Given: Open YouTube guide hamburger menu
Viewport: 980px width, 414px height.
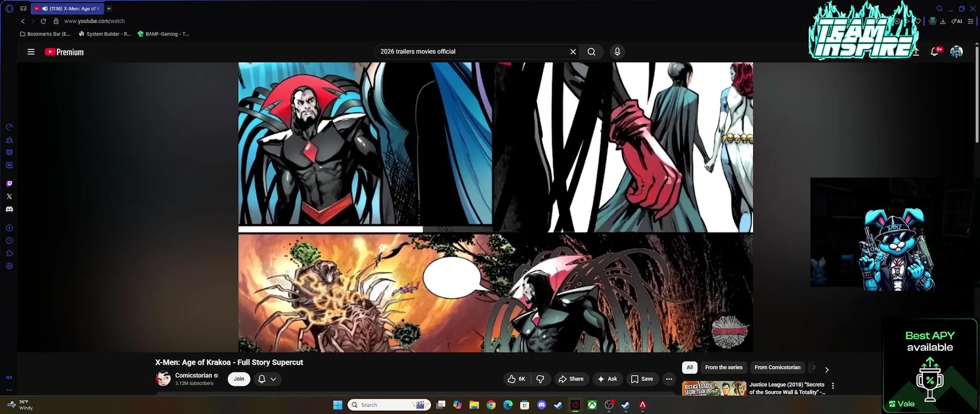Looking at the screenshot, I should 31,52.
